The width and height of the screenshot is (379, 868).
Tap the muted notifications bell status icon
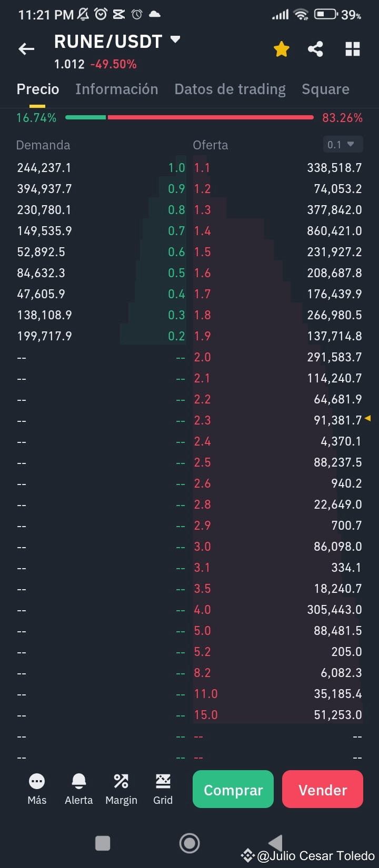tap(83, 14)
